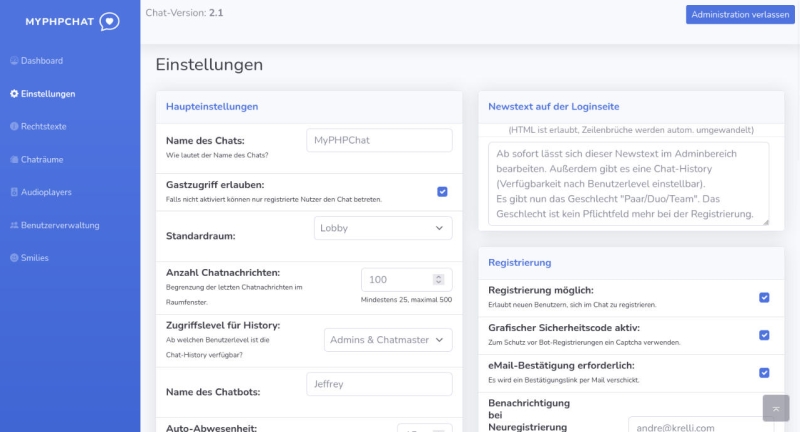Screen dimensions: 800x432
Task: Click the Smilies sidebar icon
Action: [14, 258]
